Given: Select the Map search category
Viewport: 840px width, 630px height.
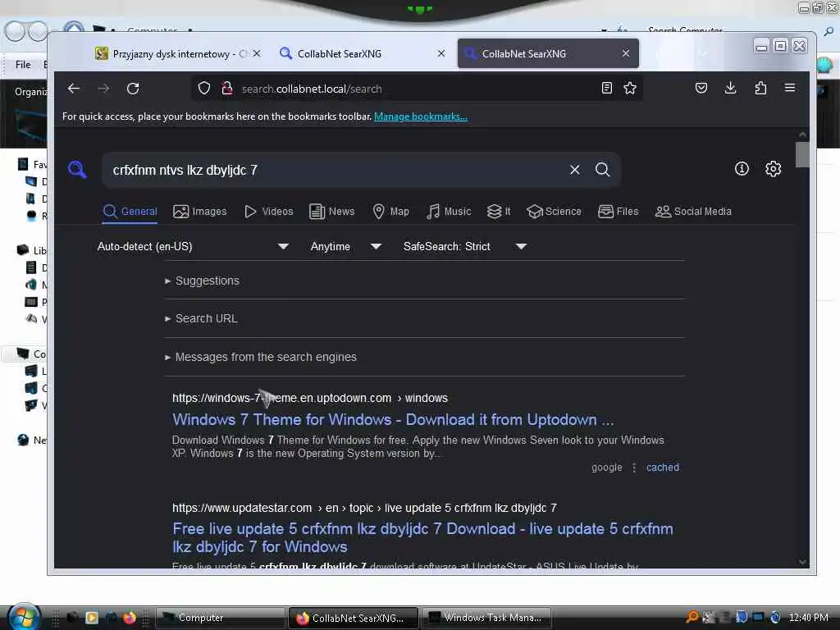Looking at the screenshot, I should (x=390, y=212).
